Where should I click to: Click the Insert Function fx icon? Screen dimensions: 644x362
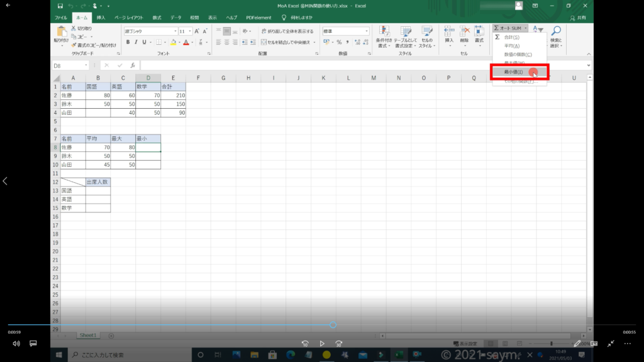132,65
